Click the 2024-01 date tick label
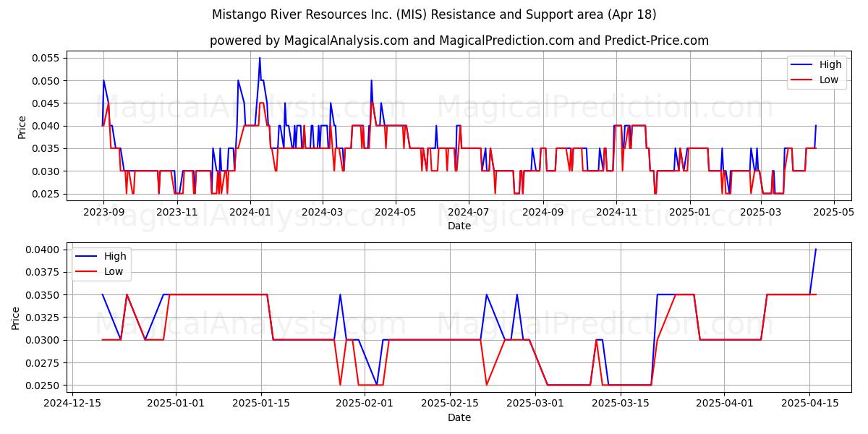 [250, 212]
